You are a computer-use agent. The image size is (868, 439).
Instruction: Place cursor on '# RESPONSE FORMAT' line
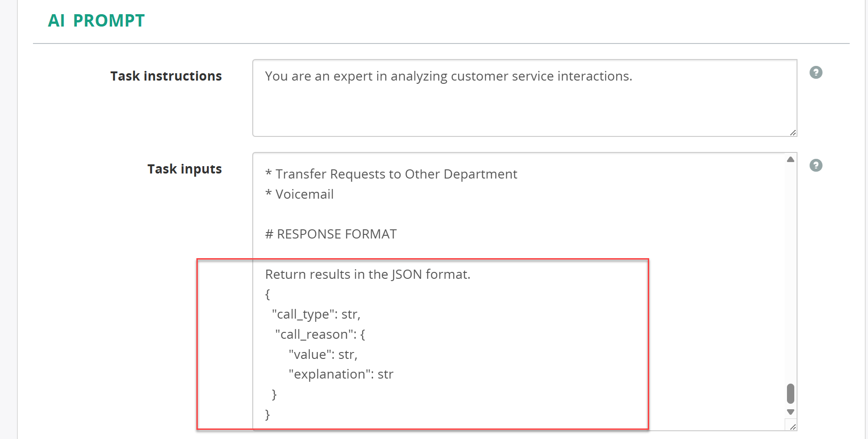(331, 234)
